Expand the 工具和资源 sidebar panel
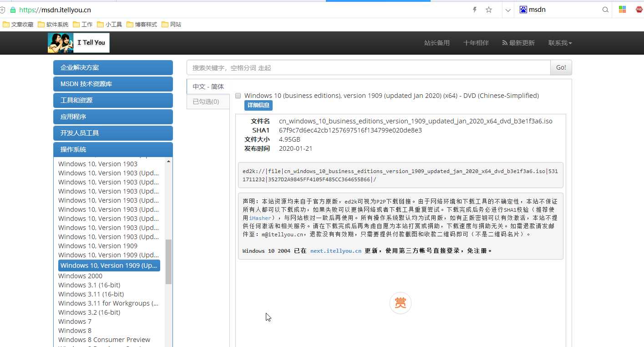Viewport: 644px width, 347px height. pyautogui.click(x=113, y=100)
